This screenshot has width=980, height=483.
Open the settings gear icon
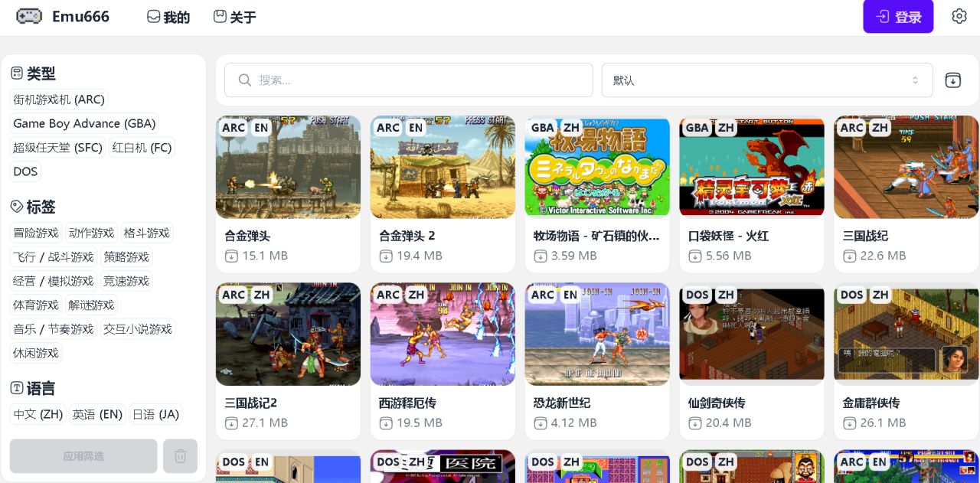click(959, 16)
